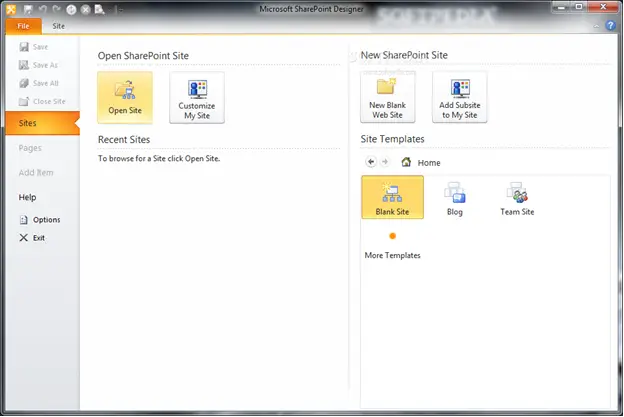
Task: Click the New SharePoint Site heading
Action: tap(404, 55)
